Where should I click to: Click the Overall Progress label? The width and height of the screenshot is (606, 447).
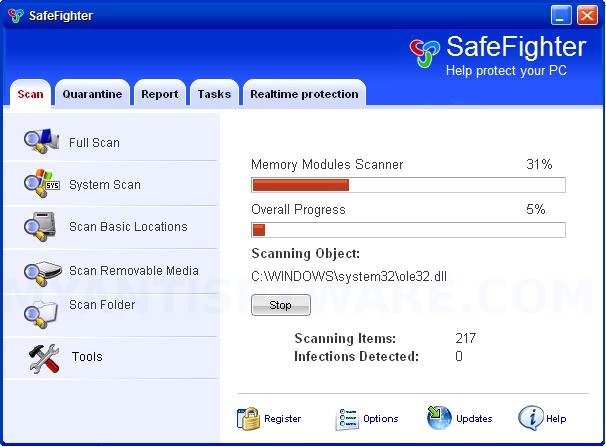[x=298, y=209]
